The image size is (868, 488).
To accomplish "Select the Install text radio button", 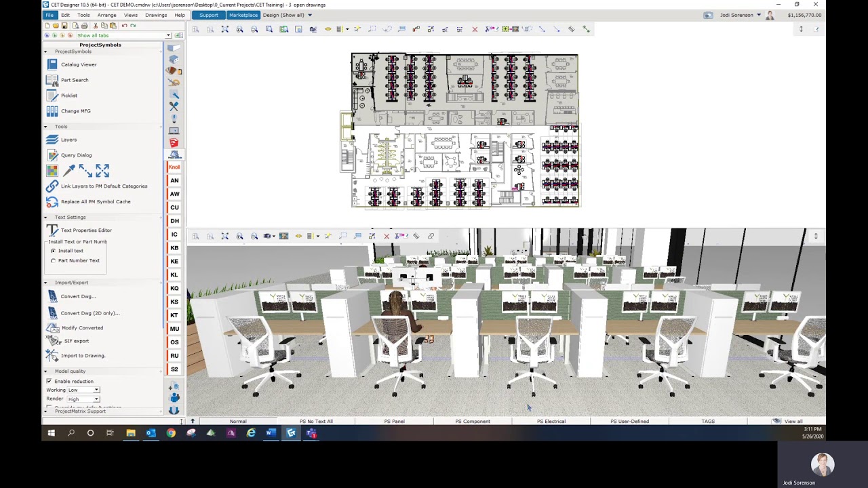I will coord(53,251).
